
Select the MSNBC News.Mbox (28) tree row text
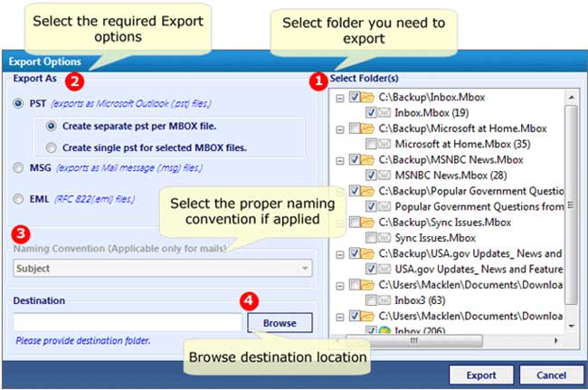(x=450, y=176)
